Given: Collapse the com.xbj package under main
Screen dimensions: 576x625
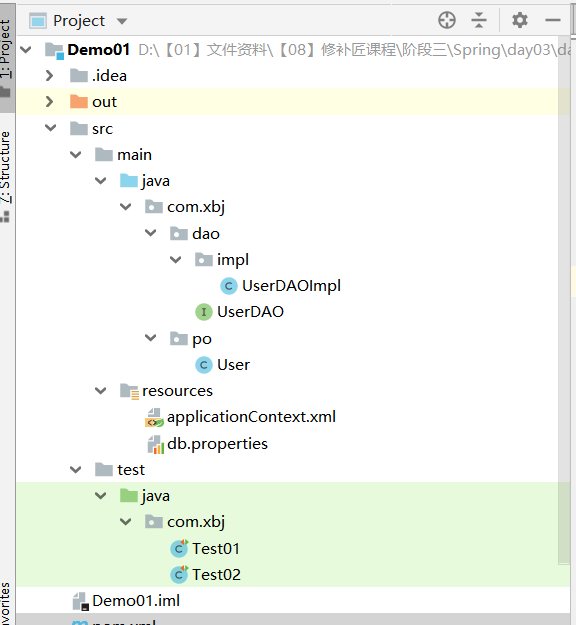Looking at the screenshot, I should point(126,207).
